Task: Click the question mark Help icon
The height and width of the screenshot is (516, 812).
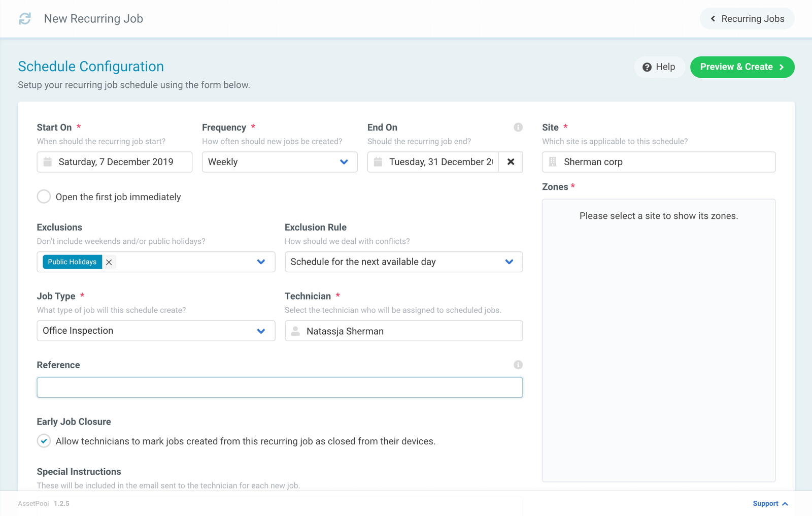Action: point(647,67)
